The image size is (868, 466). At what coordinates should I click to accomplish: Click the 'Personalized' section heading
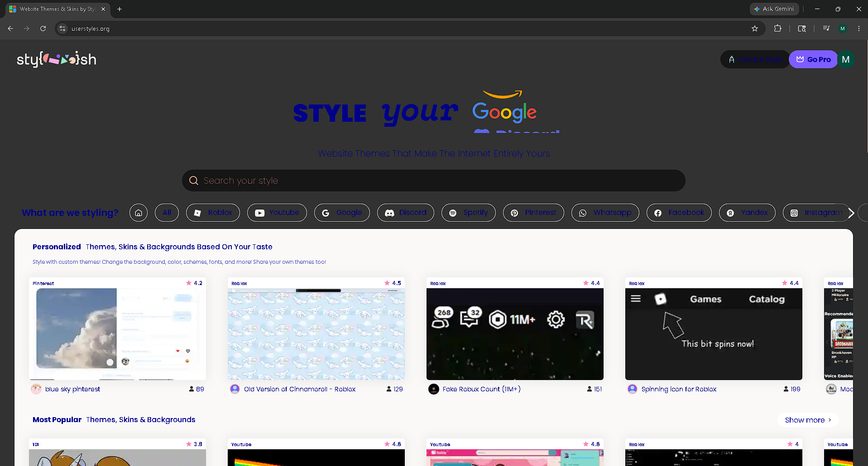(57, 247)
